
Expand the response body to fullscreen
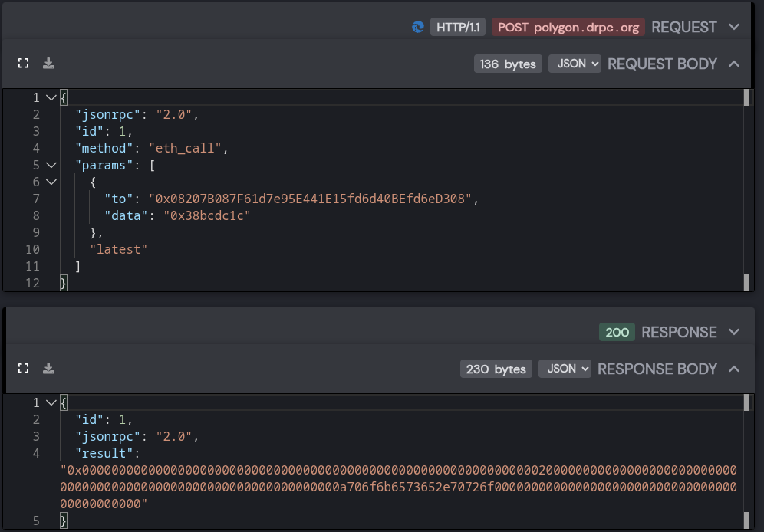point(23,369)
